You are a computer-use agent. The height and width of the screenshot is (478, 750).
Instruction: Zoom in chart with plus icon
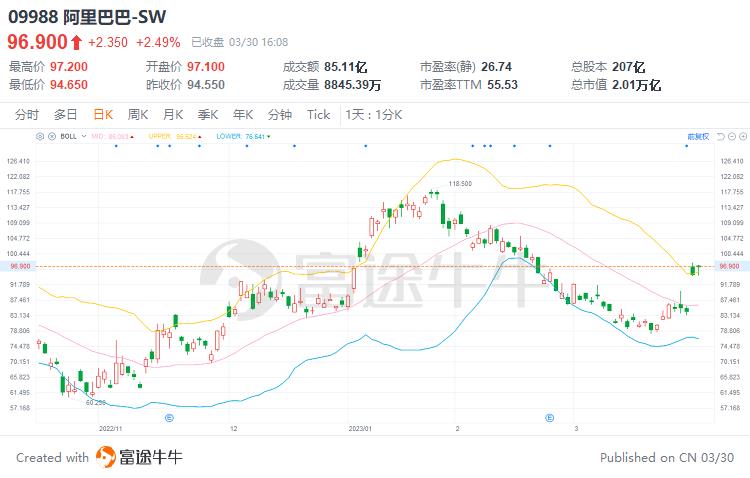(x=743, y=137)
